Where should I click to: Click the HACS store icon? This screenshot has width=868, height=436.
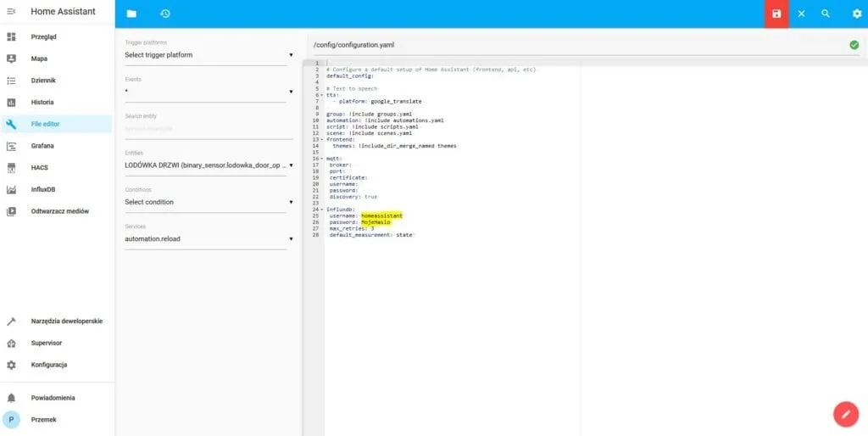(11, 167)
